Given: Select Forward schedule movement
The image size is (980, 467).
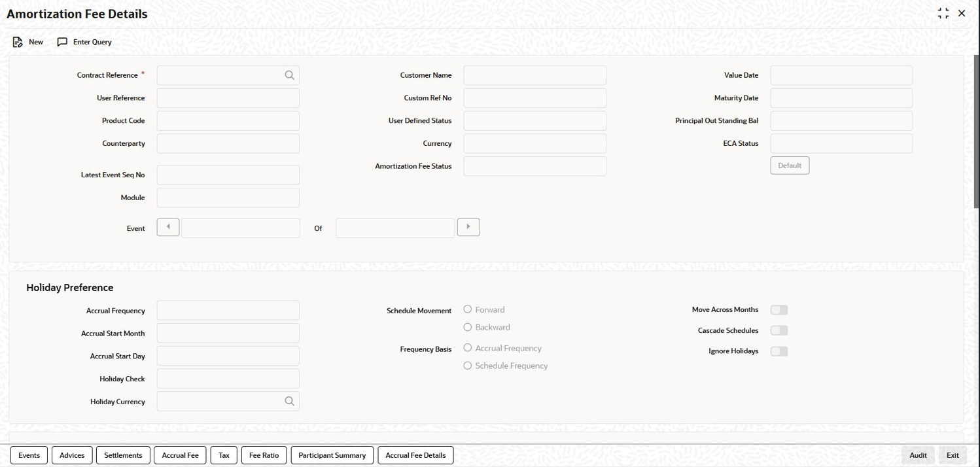Looking at the screenshot, I should [468, 309].
